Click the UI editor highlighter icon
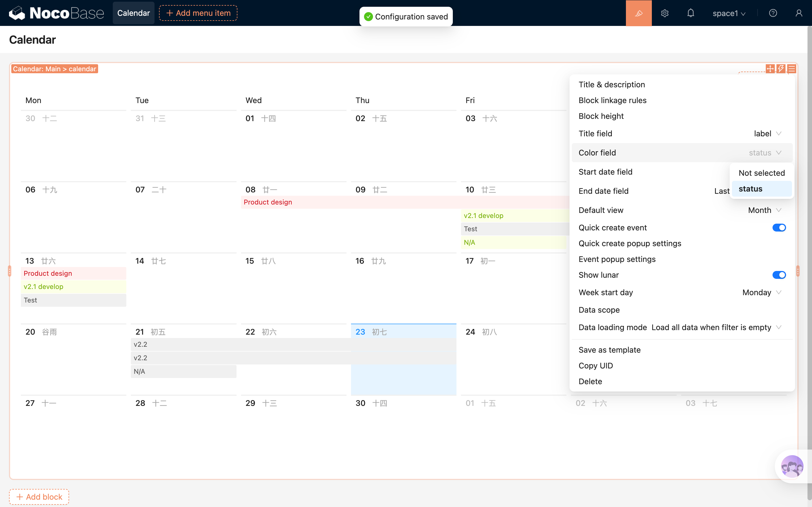This screenshot has height=507, width=812. click(x=639, y=13)
